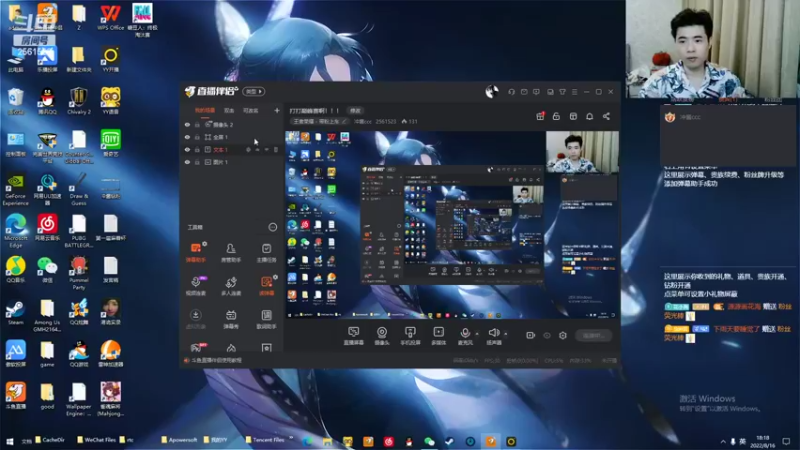This screenshot has height=450, width=800.
Task: Open the tutorial pill beside the app logo
Action: 254,92
